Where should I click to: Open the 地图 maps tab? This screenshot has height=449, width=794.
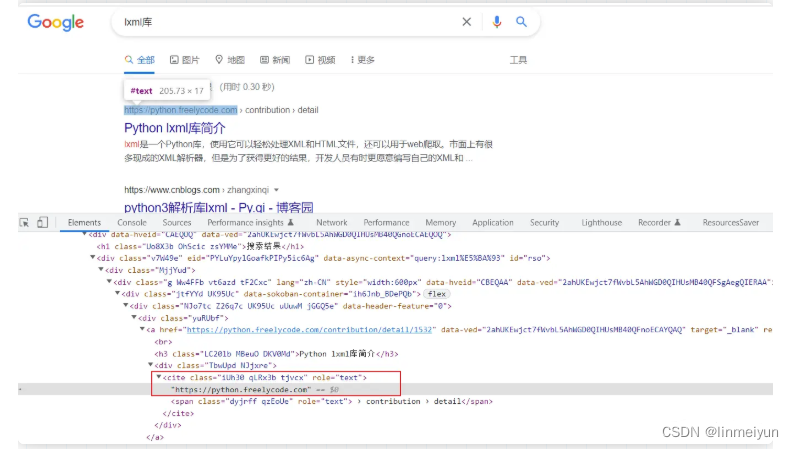[230, 60]
